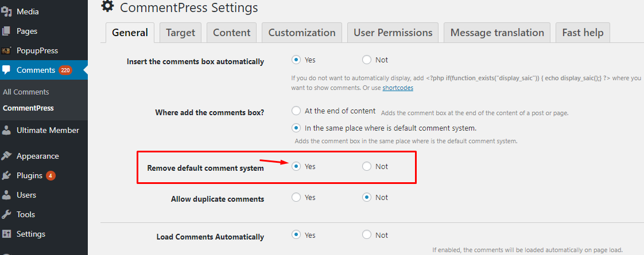
Task: Switch to the Message translation tab
Action: (x=497, y=33)
